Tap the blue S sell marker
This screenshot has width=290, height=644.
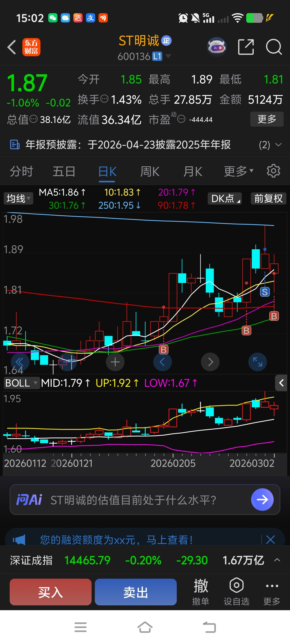point(265,292)
